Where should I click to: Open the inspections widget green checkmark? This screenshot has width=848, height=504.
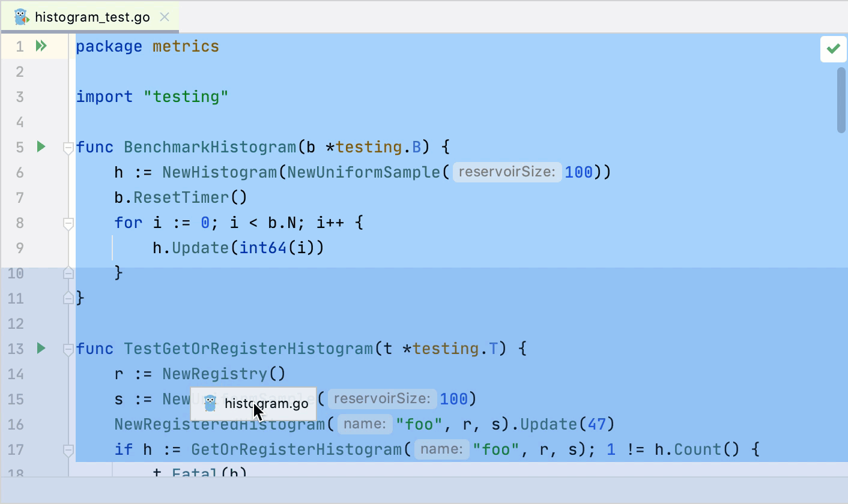[x=833, y=49]
